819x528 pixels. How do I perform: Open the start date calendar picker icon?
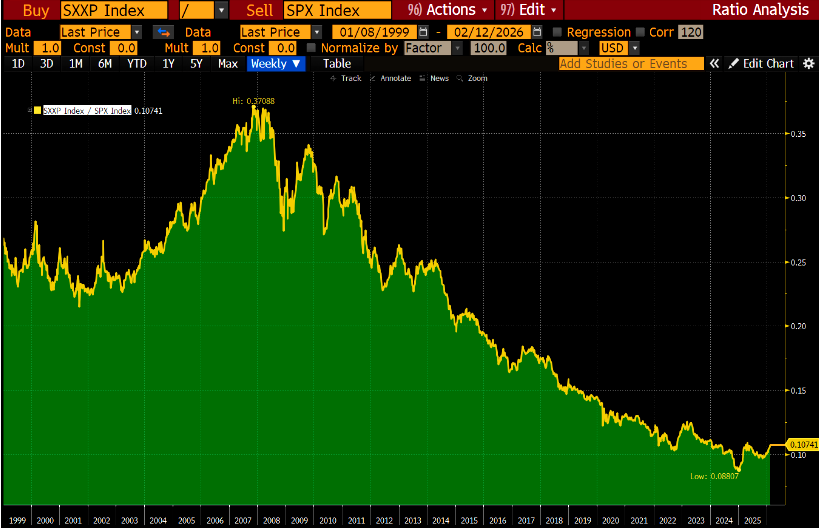point(424,32)
